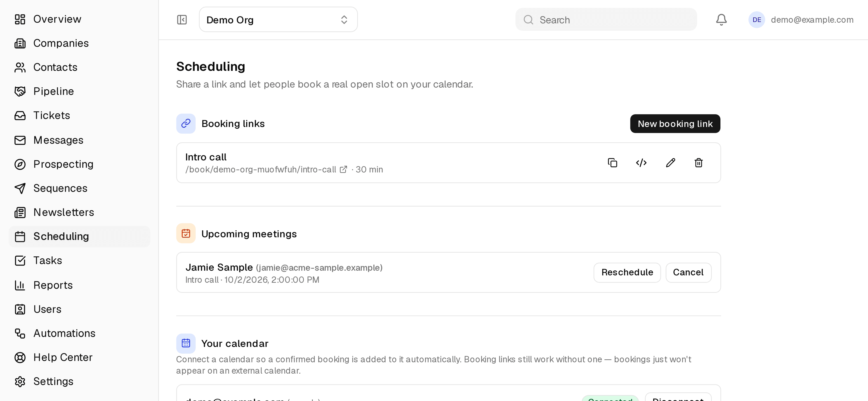Navigate to Contacts
The height and width of the screenshot is (401, 868).
click(x=80, y=67)
